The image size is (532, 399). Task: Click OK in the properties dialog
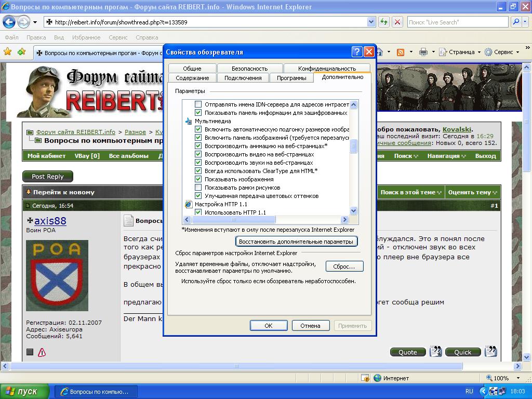[x=269, y=326]
